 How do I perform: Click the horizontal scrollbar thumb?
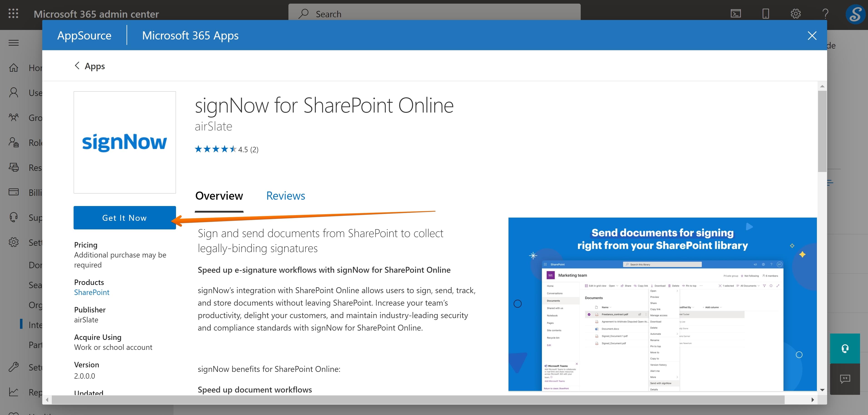coord(418,400)
